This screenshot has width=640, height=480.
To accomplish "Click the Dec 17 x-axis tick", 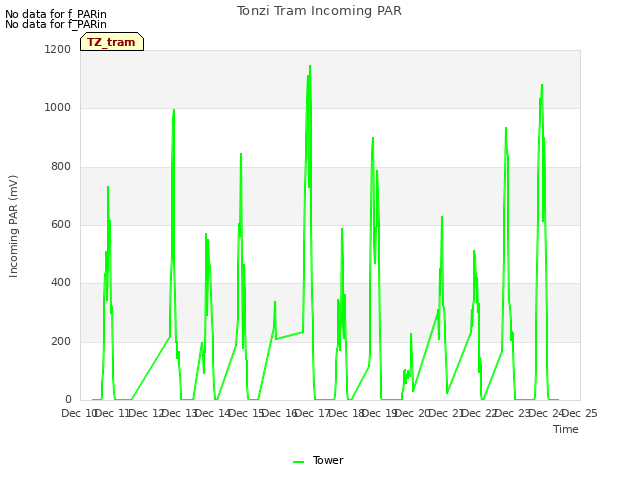I will [312, 413].
